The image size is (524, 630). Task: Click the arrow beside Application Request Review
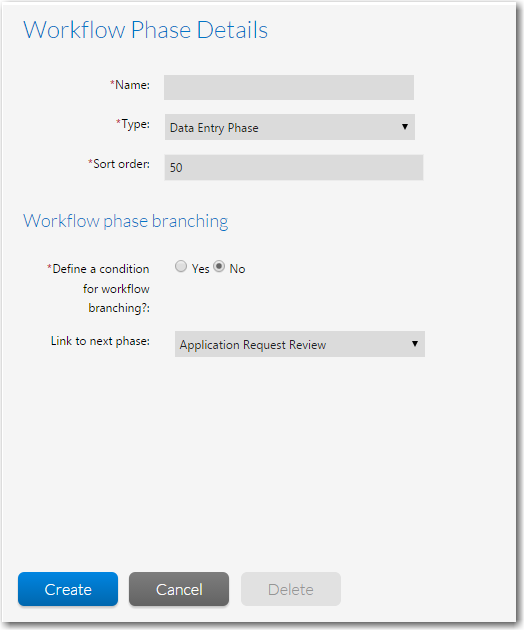(415, 344)
